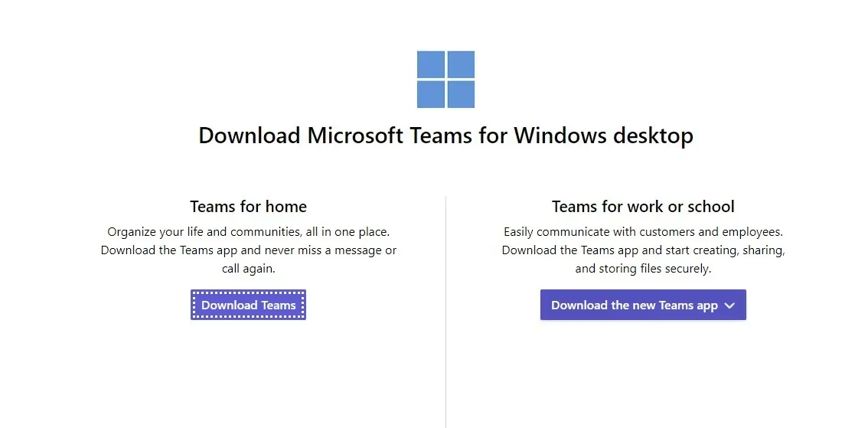The height and width of the screenshot is (428, 868).
Task: Click the text 'Easily communicate with customers and employees.'
Action: click(643, 231)
